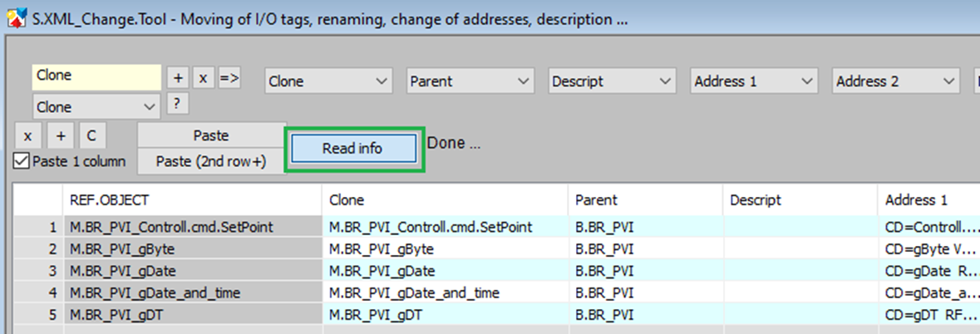Select the REF.OBJECT column header
Screen dimensions: 980x334
(191, 199)
